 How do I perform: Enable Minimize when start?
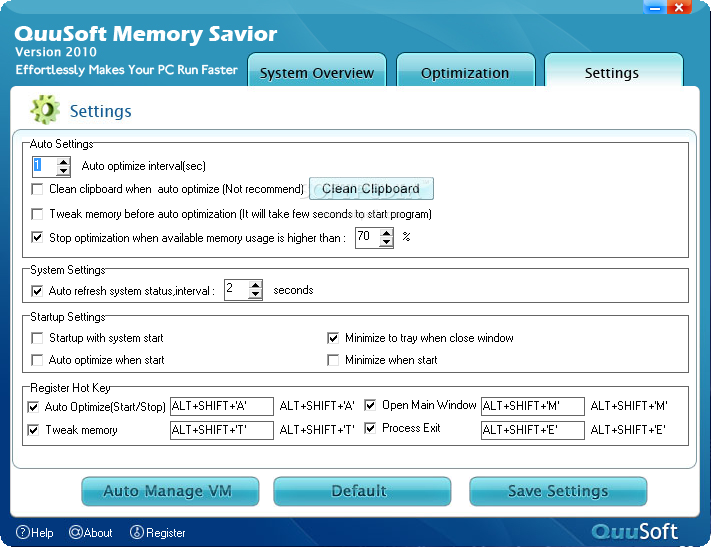(333, 360)
